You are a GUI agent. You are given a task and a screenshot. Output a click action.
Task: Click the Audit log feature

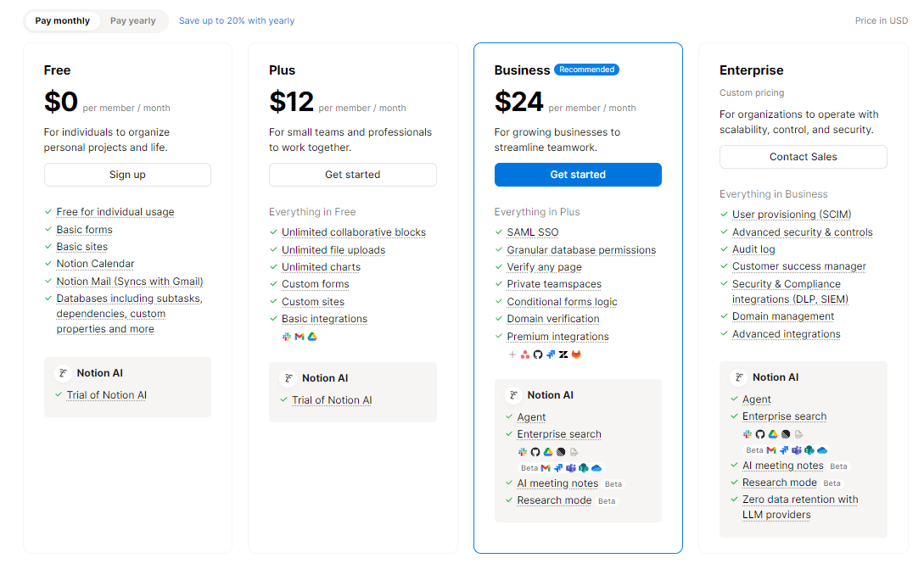[753, 249]
